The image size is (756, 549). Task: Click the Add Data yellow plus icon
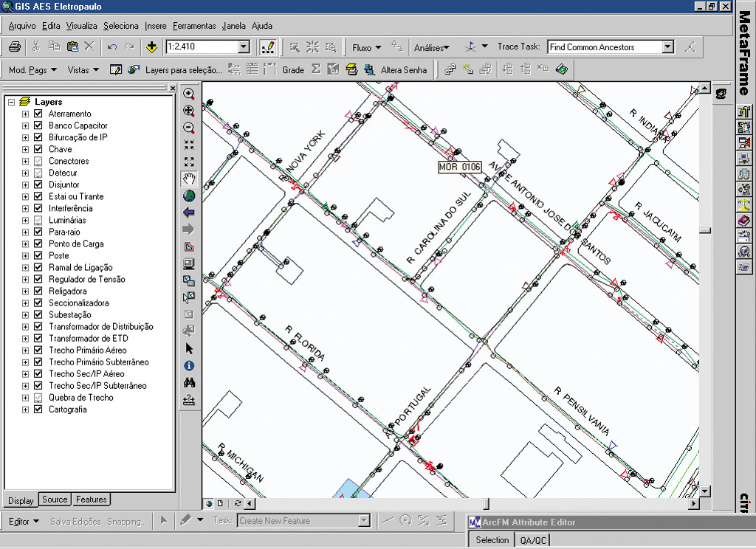pos(152,46)
